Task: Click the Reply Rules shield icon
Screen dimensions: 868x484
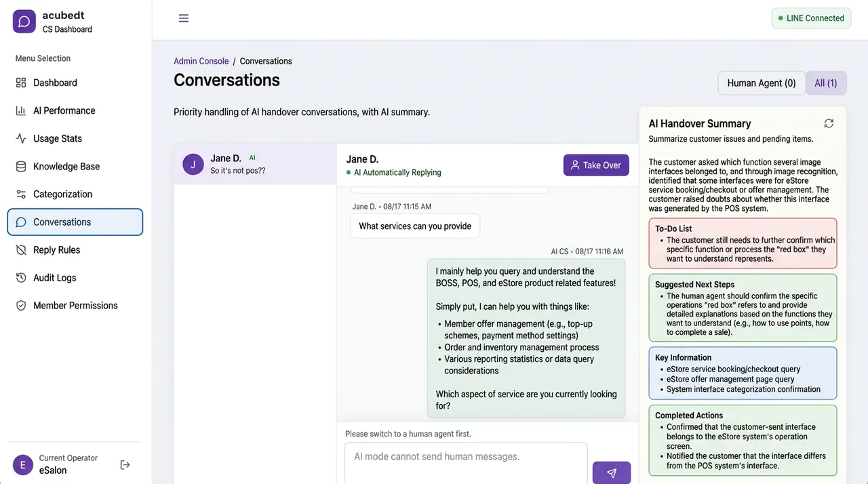Action: pos(21,249)
